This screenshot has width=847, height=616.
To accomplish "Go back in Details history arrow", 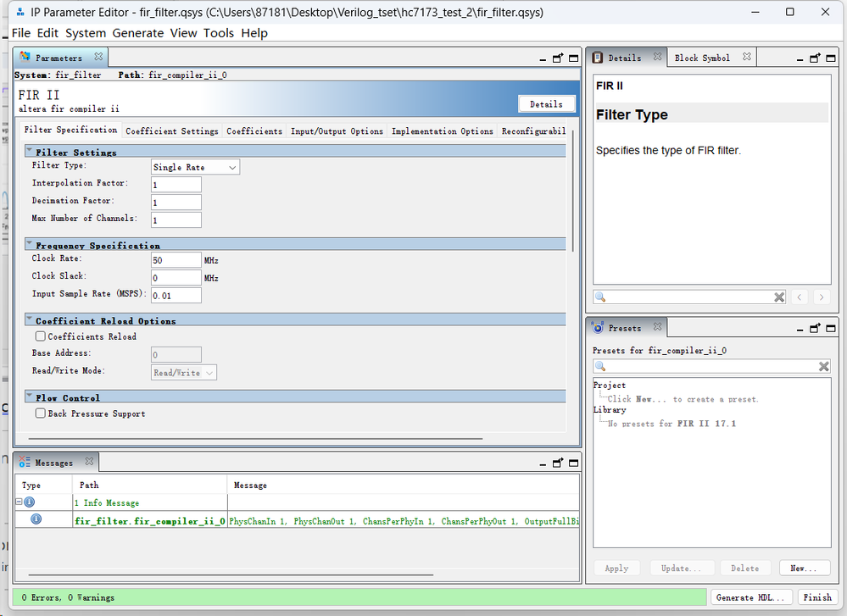I will 800,297.
